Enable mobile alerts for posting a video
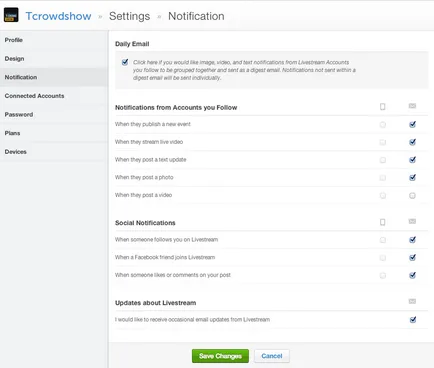 click(383, 195)
